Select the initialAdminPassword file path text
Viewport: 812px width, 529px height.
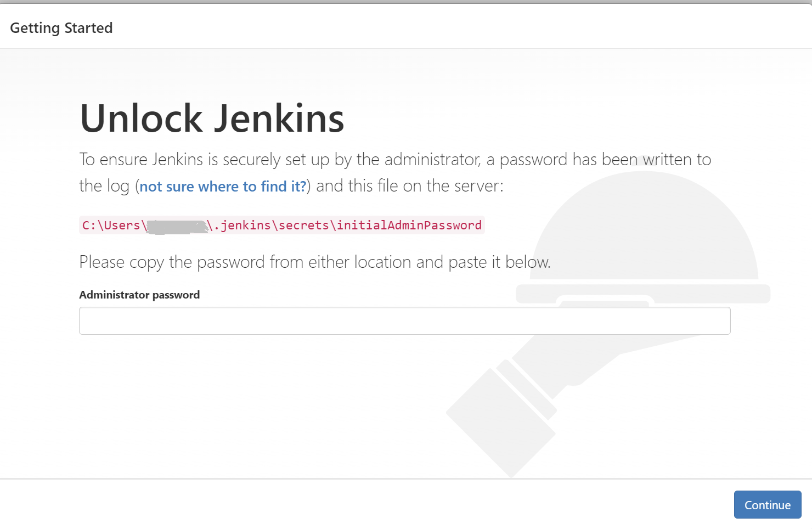pos(282,225)
